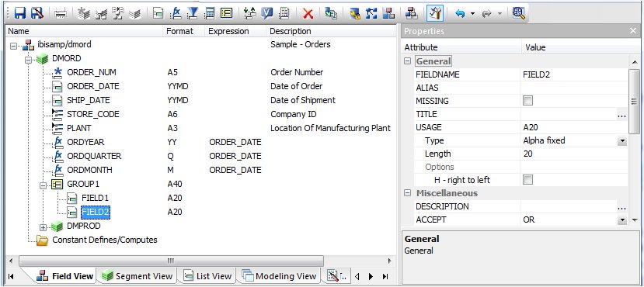Image resolution: width=644 pixels, height=287 pixels.
Task: Click the FIELDNAME value FIELD2 field
Action: click(575, 74)
